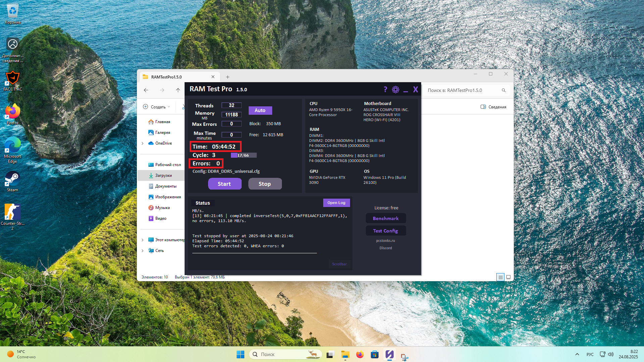Image resolution: width=644 pixels, height=362 pixels.
Task: Open the Create dropdown in Explorer
Action: pyautogui.click(x=156, y=107)
